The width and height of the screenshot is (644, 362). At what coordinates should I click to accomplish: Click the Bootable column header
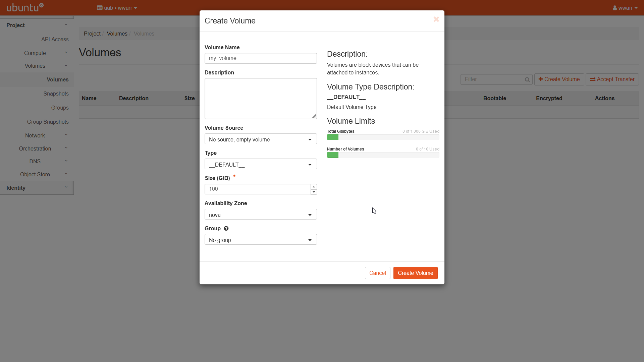[495, 98]
